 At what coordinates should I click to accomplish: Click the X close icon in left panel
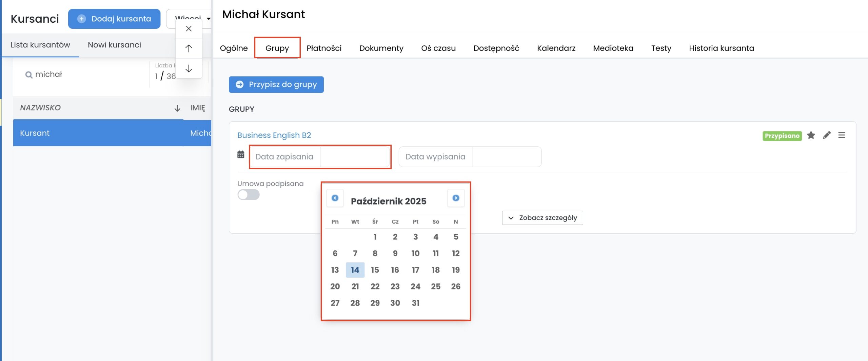[x=189, y=29]
